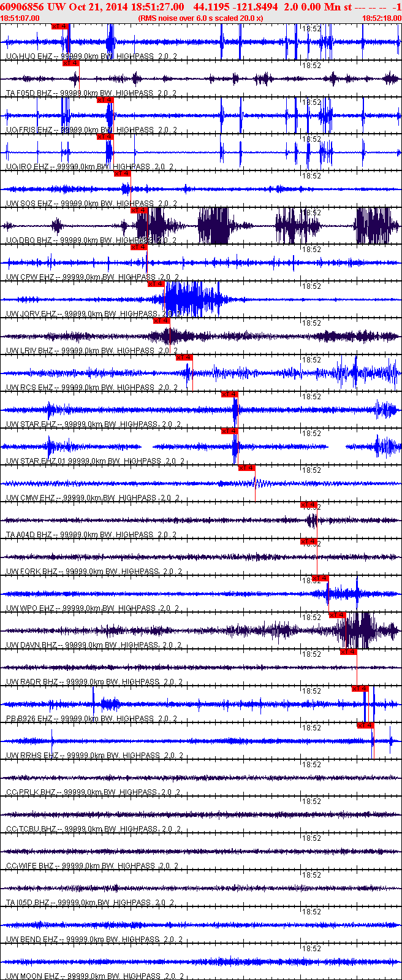Viewport: 402px width, 980px height.
Task: Click the red pick flag on CMW trace
Action: pos(246,468)
